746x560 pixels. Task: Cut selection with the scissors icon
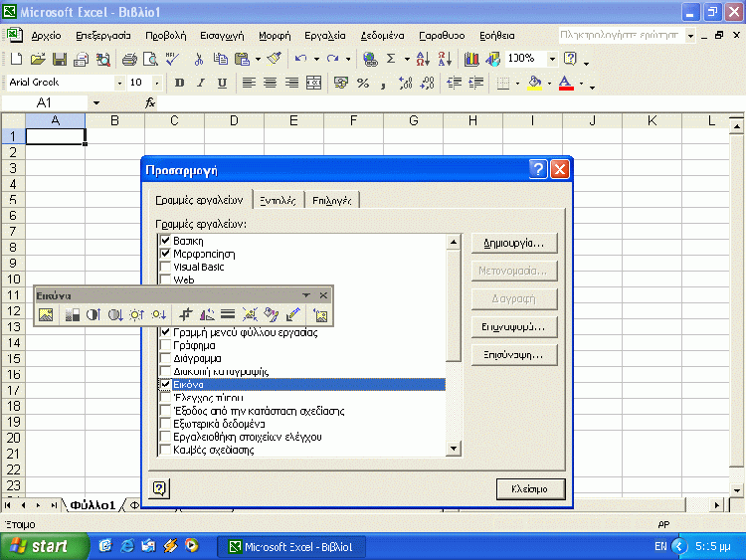198,59
